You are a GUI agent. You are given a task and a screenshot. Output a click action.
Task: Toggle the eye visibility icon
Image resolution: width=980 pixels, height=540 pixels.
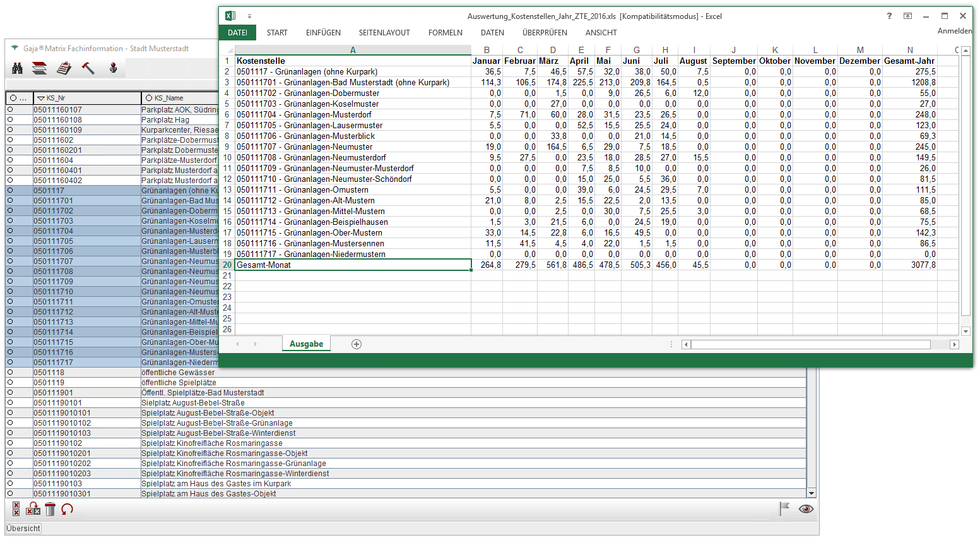coord(806,509)
